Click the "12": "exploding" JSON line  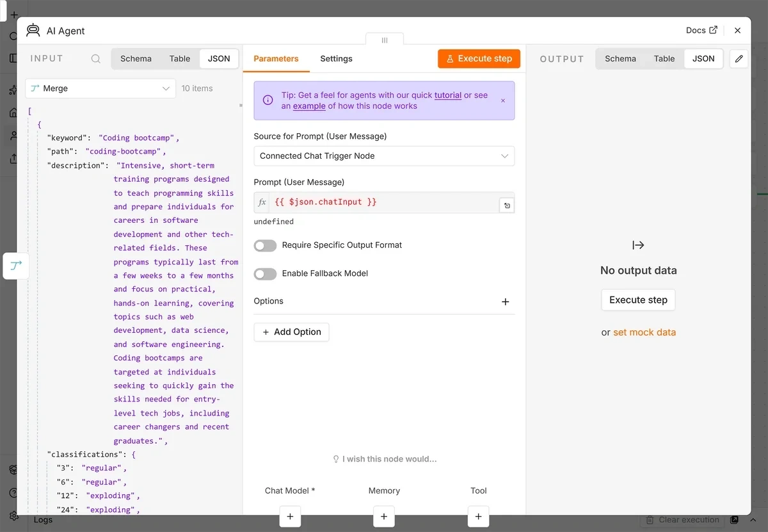(x=98, y=496)
